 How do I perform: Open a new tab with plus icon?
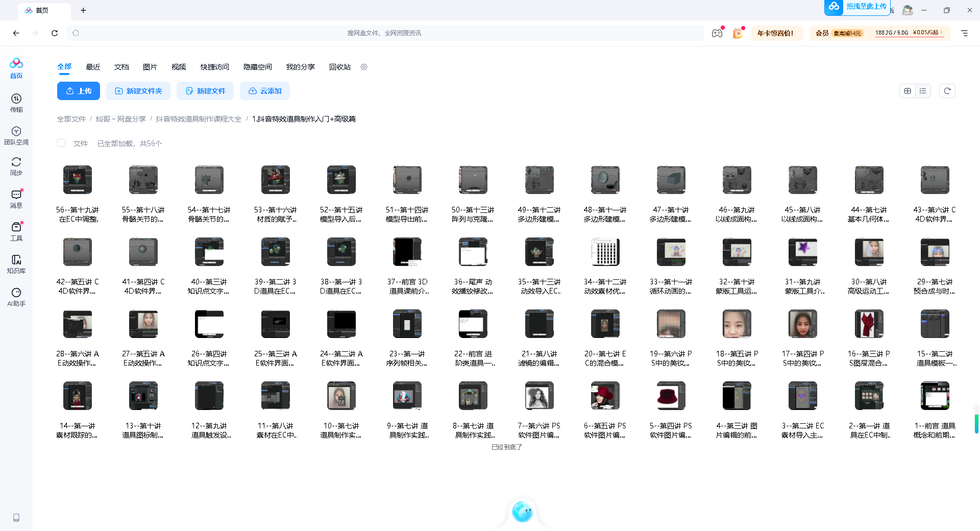tap(83, 10)
